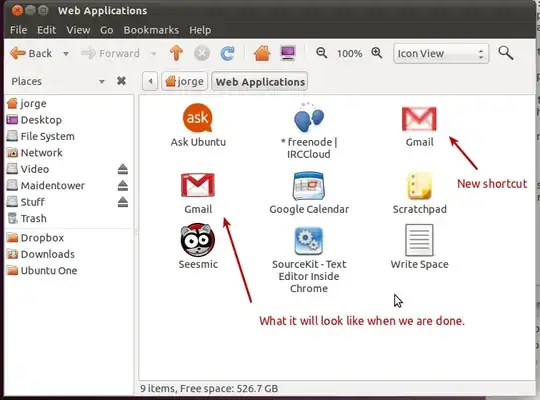
Task: Expand the Back history dropdown arrow
Action: click(x=66, y=54)
